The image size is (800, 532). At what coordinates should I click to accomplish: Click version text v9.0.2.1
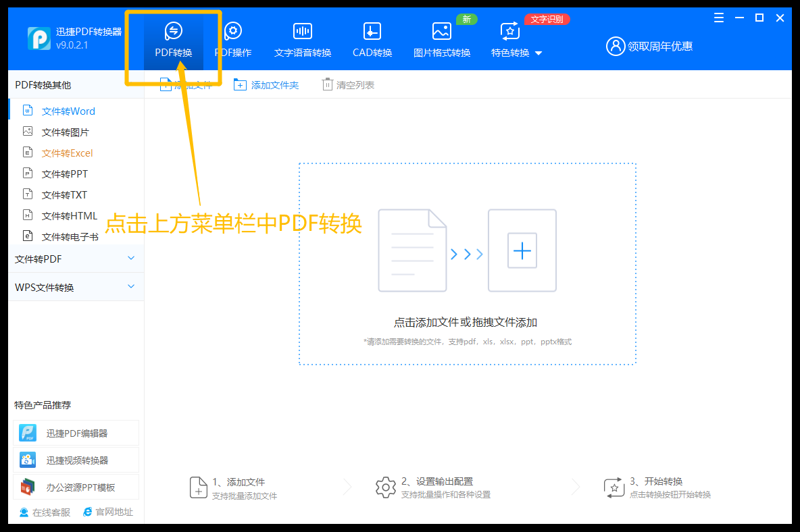(x=72, y=45)
